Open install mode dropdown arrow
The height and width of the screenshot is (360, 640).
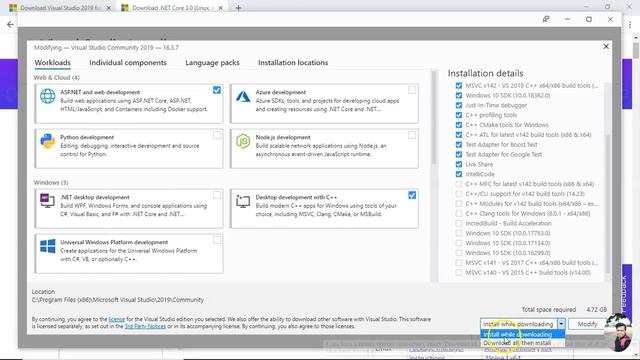point(561,324)
